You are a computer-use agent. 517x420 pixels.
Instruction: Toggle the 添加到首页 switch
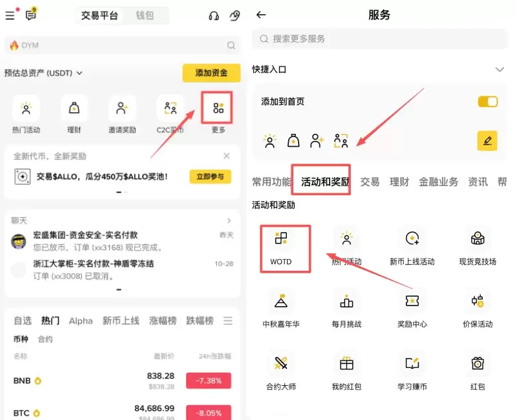[x=487, y=101]
